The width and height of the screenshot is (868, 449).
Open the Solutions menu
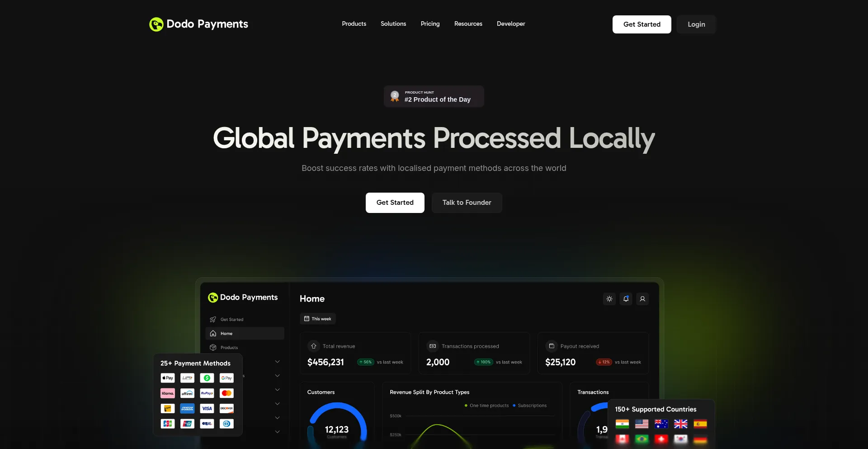tap(393, 24)
